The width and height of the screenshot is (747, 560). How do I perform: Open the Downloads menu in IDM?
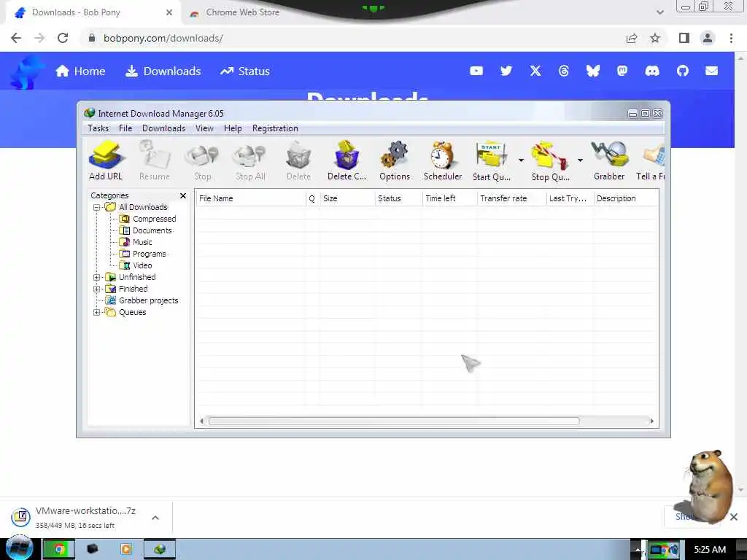(x=163, y=128)
